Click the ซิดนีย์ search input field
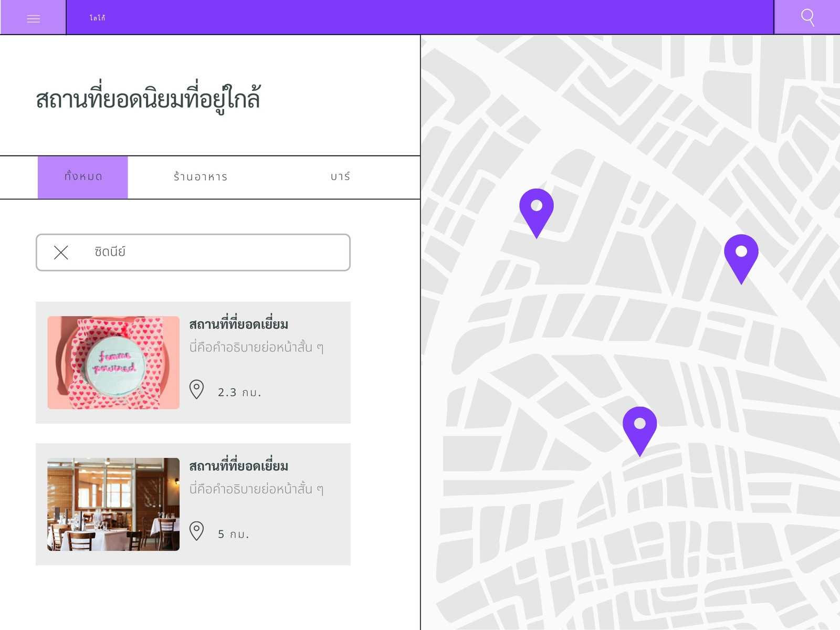Image resolution: width=840 pixels, height=630 pixels. pyautogui.click(x=193, y=253)
